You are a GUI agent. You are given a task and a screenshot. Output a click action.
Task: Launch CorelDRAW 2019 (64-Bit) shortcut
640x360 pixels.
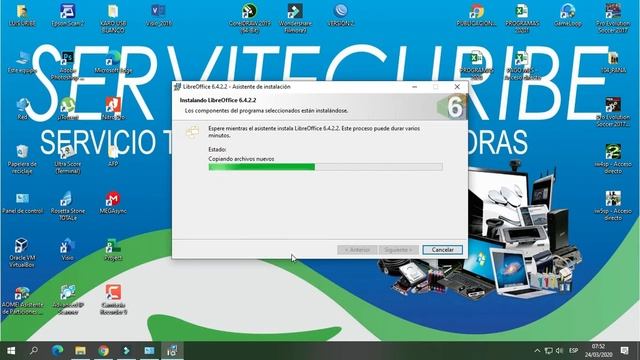pyautogui.click(x=249, y=18)
